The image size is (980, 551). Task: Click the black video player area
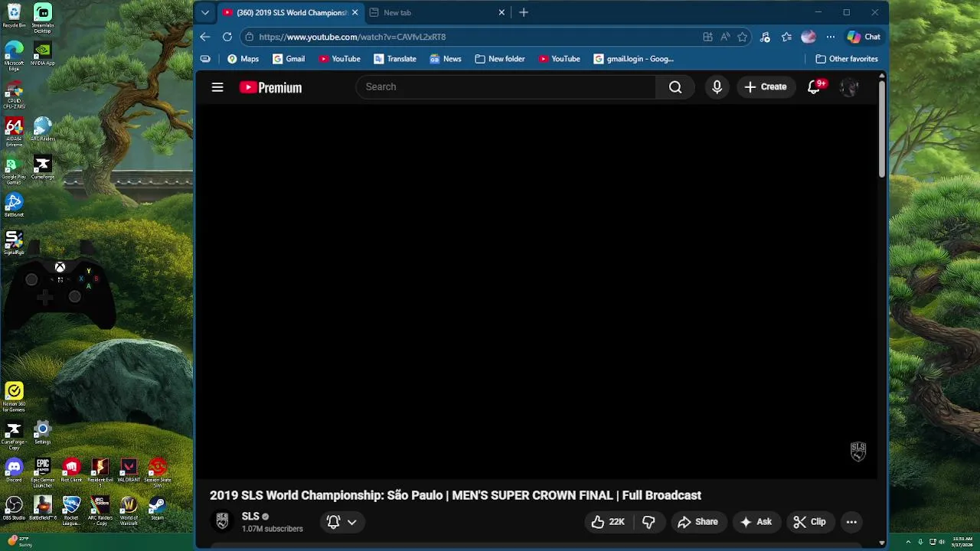[536, 291]
